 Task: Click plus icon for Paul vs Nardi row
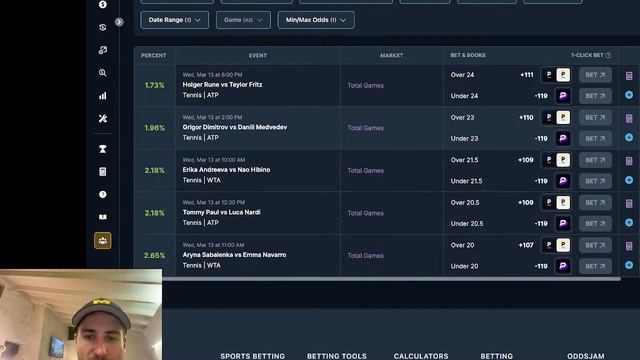629,222
